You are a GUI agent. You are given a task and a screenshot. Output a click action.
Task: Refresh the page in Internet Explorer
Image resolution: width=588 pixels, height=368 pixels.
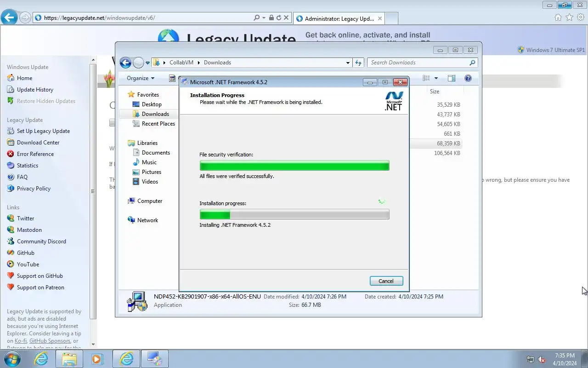tap(278, 18)
